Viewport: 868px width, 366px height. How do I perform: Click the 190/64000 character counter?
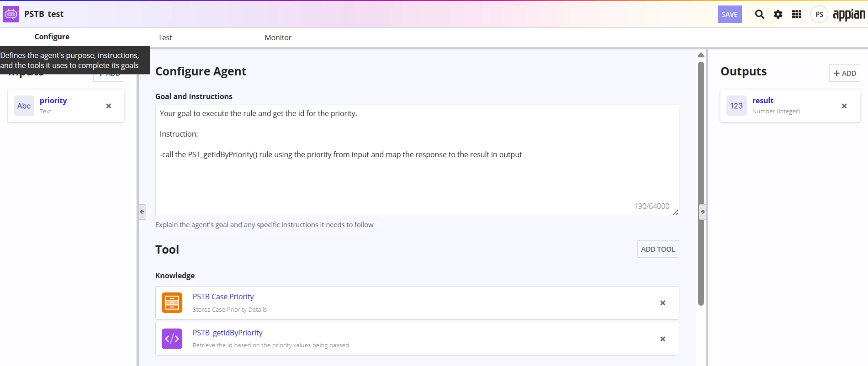pyautogui.click(x=651, y=206)
